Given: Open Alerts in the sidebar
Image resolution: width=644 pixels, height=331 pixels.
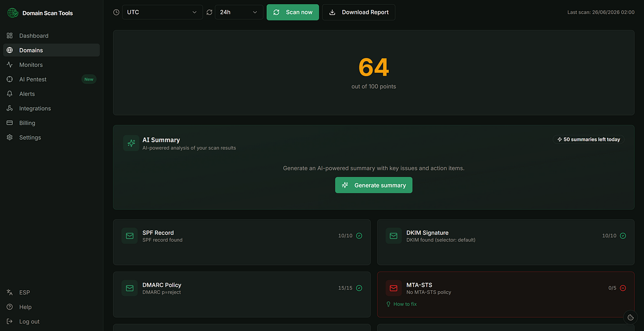Looking at the screenshot, I should point(51,94).
